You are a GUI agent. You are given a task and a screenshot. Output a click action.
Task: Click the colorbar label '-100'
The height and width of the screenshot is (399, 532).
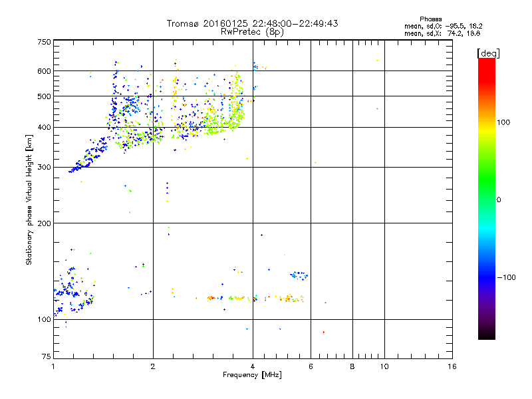(506, 277)
